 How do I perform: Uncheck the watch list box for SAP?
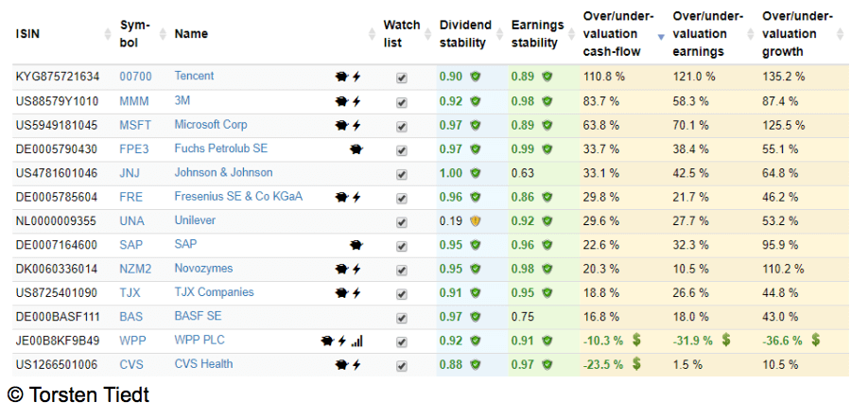click(x=402, y=246)
